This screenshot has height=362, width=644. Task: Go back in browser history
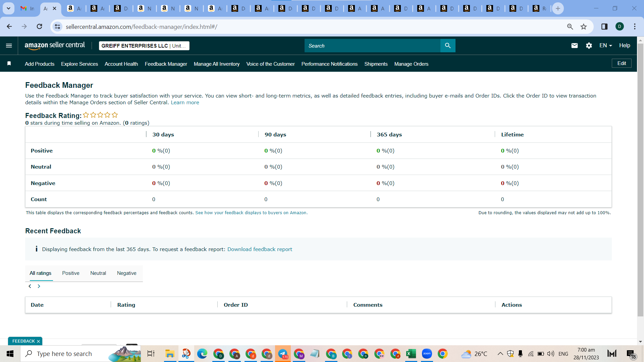tap(9, 26)
